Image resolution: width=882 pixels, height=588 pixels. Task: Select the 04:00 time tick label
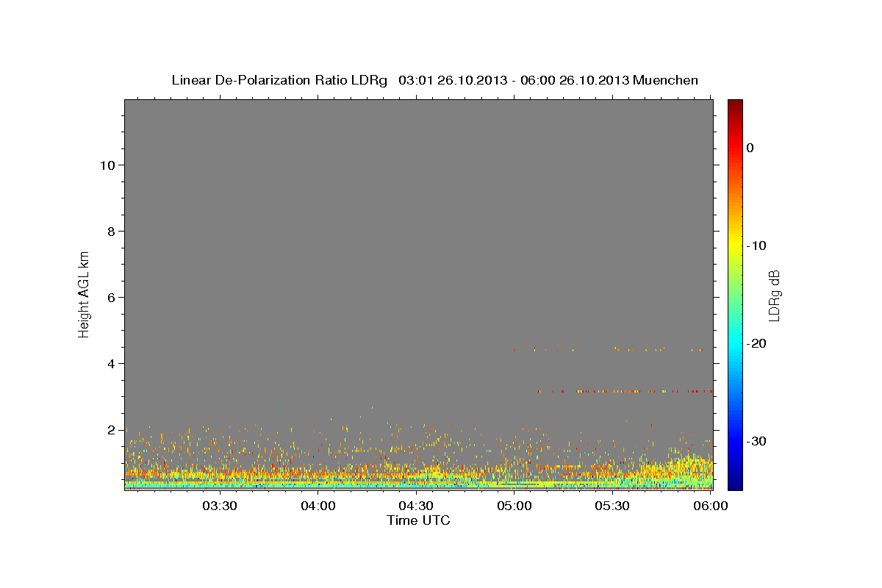tap(318, 506)
